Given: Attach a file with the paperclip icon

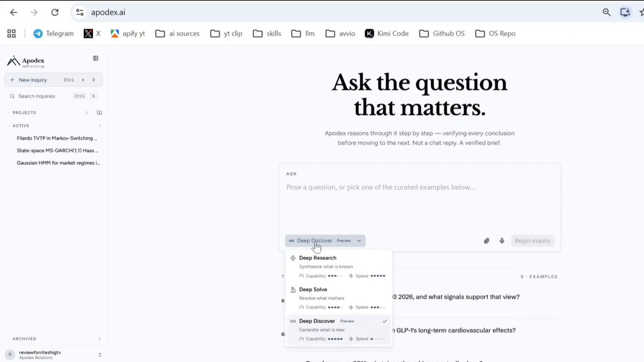Looking at the screenshot, I should (487, 241).
